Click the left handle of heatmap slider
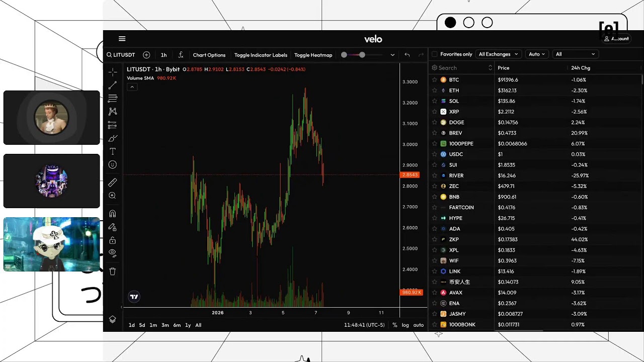Viewport: 644px width, 362px height. (344, 55)
